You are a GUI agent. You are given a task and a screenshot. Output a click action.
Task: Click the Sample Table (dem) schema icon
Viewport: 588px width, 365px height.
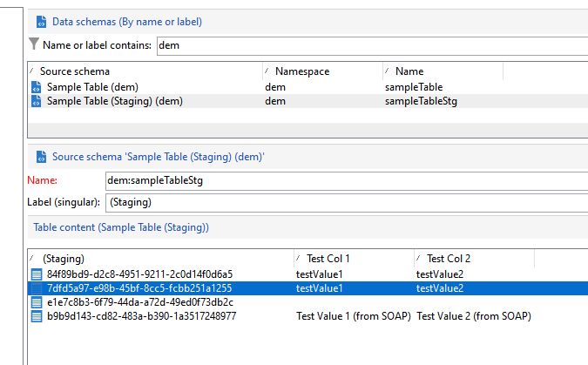[36, 87]
